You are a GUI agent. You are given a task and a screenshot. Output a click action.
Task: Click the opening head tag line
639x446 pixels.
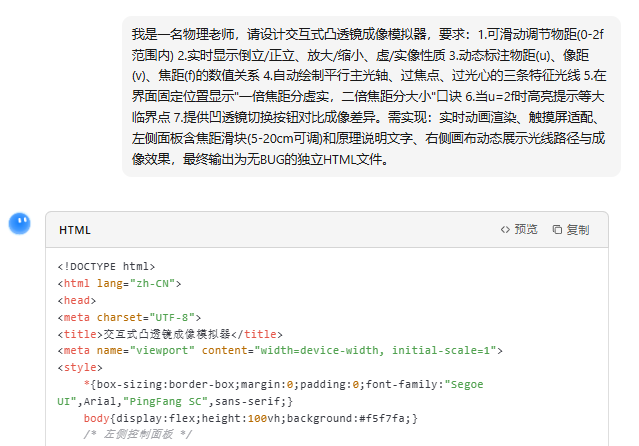tap(76, 300)
